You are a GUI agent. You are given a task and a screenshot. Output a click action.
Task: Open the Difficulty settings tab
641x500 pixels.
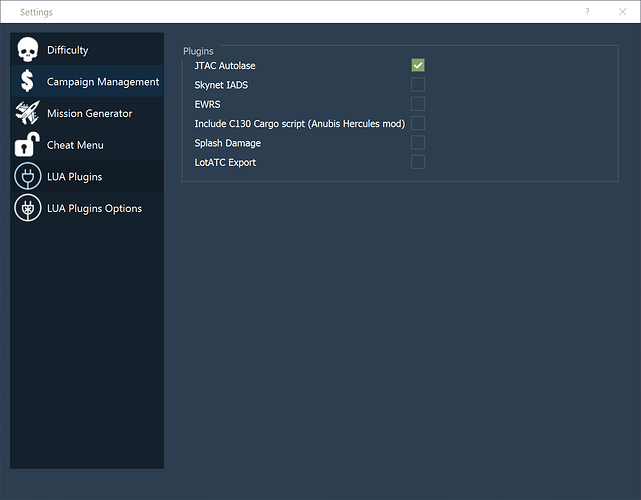point(68,50)
